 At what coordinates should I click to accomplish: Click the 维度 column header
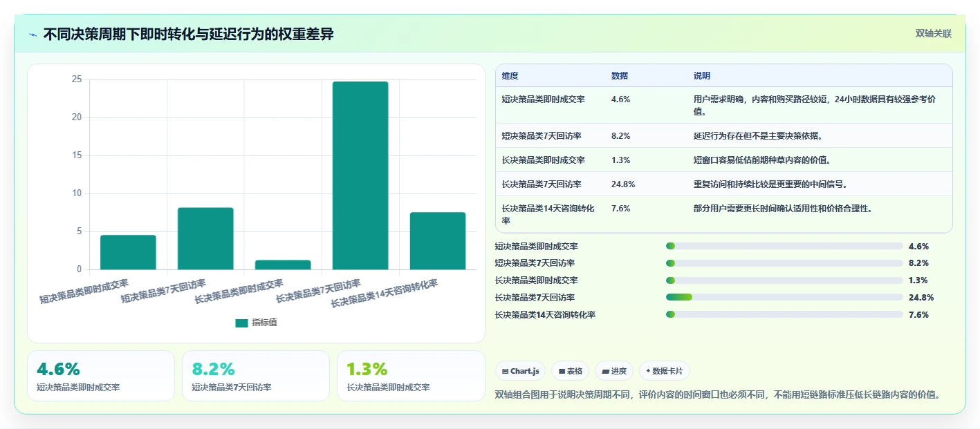pyautogui.click(x=510, y=76)
